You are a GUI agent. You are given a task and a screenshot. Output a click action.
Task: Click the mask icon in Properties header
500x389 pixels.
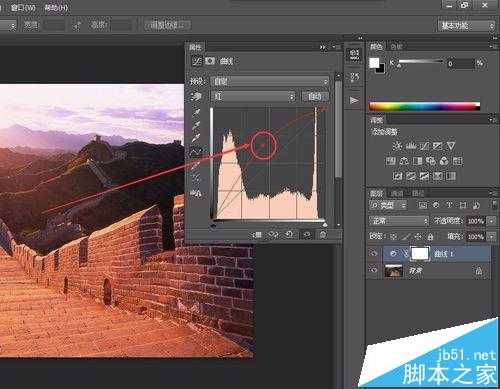[x=210, y=61]
